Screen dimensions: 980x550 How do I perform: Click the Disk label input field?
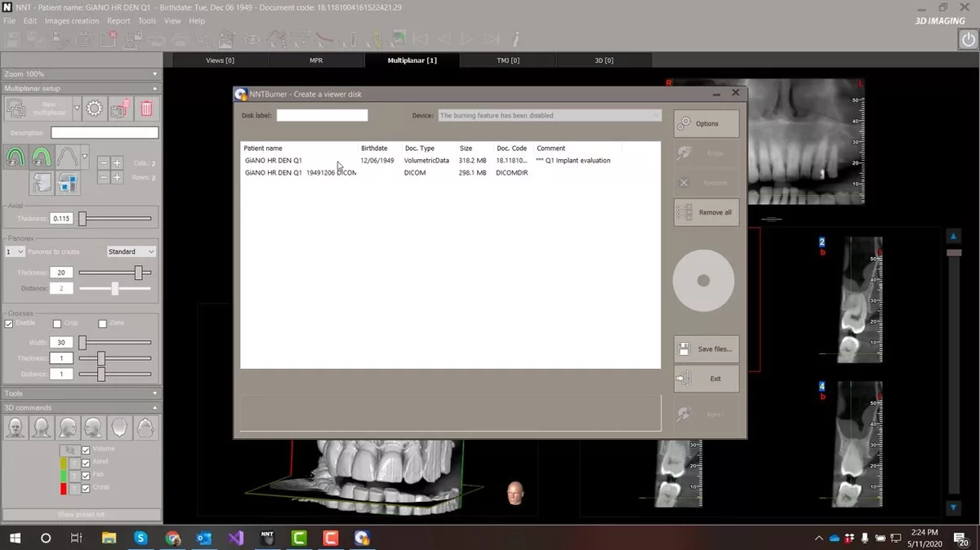[x=322, y=116]
